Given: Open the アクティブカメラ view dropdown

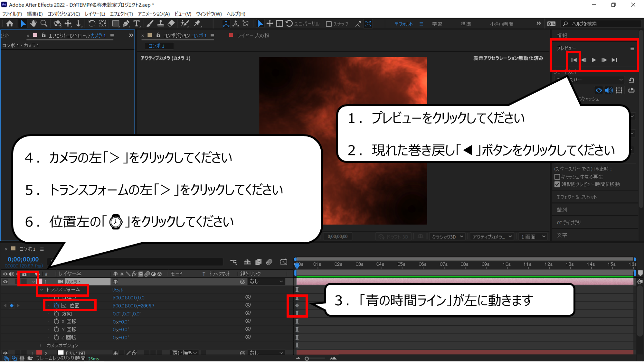Looking at the screenshot, I should [492, 237].
